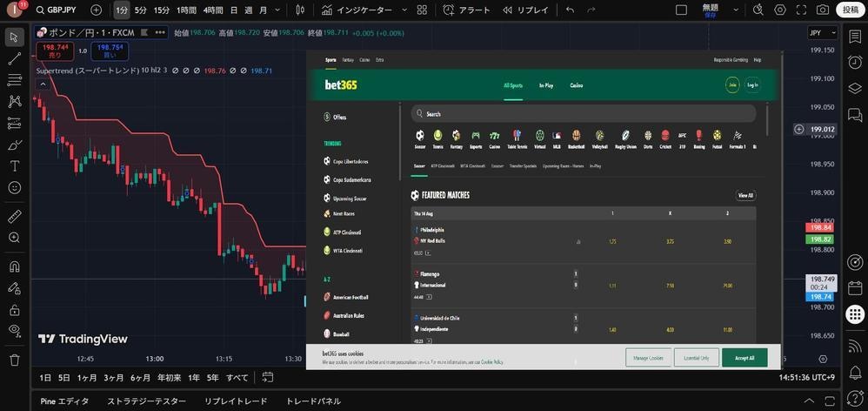Viewport: 868px width, 411px height.
Task: Select the 1時間 timeframe
Action: click(x=186, y=10)
